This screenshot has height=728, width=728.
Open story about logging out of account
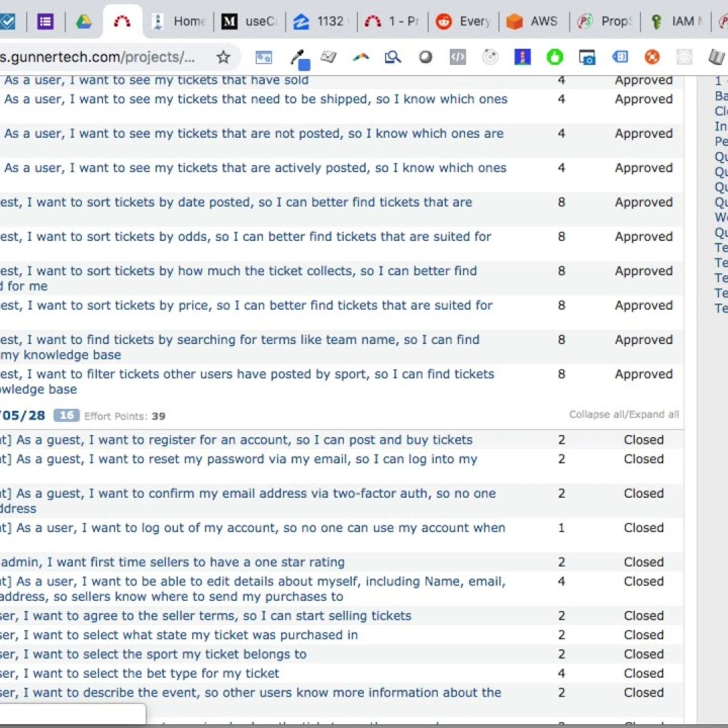(x=260, y=528)
